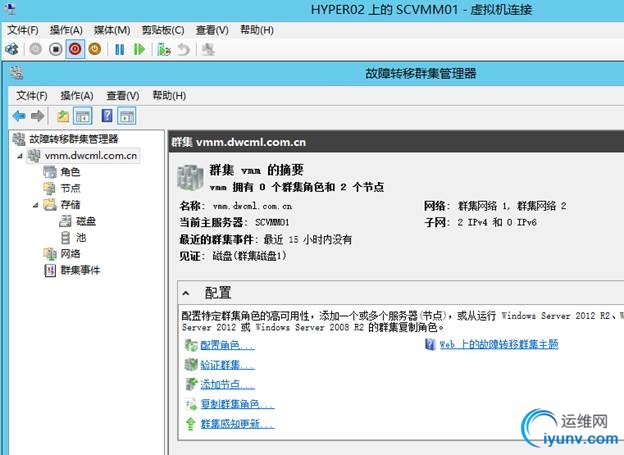Click the 验证群集... link

[227, 365]
